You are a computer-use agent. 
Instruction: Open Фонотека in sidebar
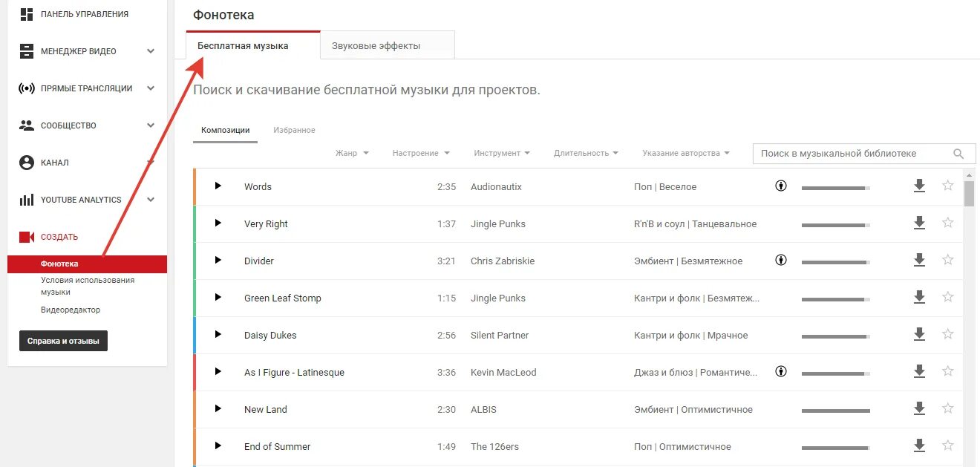click(x=87, y=264)
